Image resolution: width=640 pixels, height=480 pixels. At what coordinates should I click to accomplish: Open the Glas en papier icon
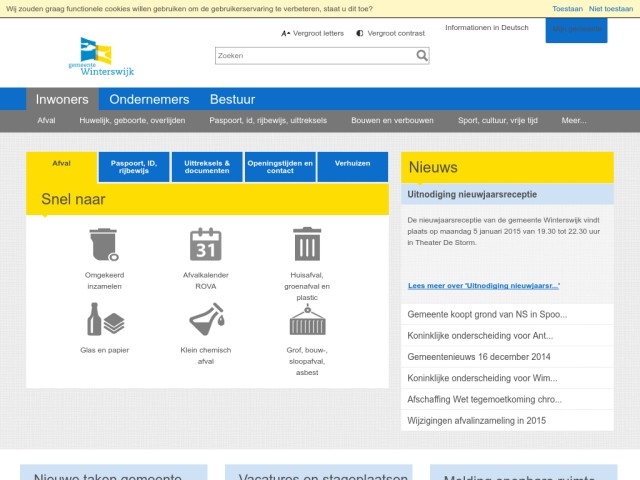coord(104,320)
